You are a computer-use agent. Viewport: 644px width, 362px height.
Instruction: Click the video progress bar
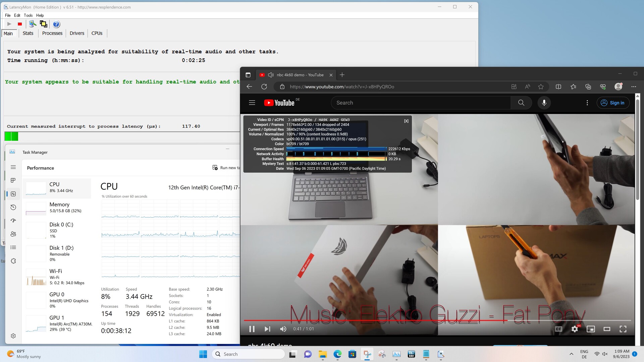[436, 320]
